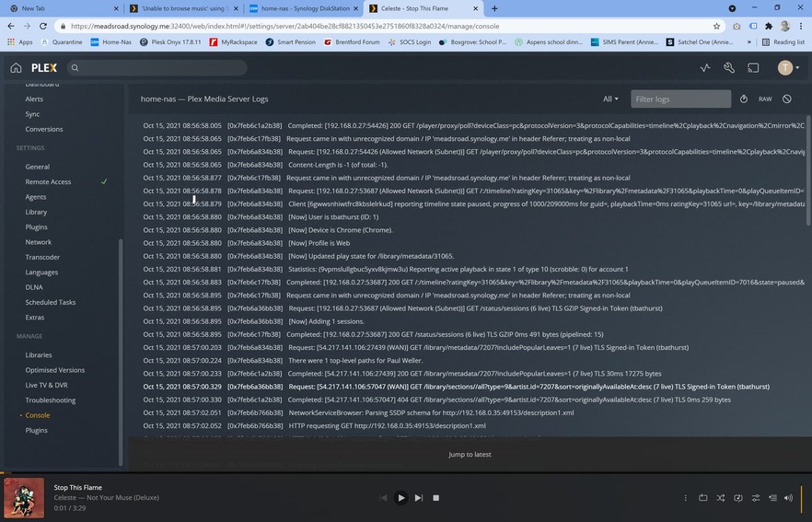
Task: Toggle shuffle in the player bar
Action: (x=720, y=498)
